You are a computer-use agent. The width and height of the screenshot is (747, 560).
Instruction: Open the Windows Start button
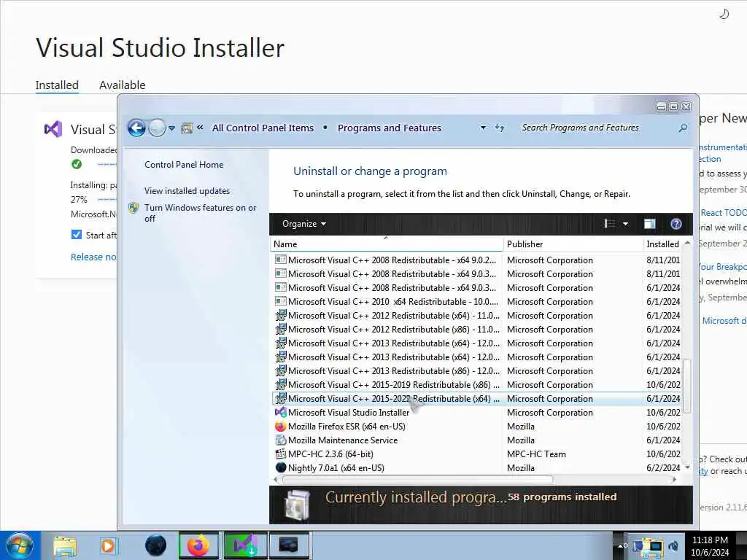[20, 545]
